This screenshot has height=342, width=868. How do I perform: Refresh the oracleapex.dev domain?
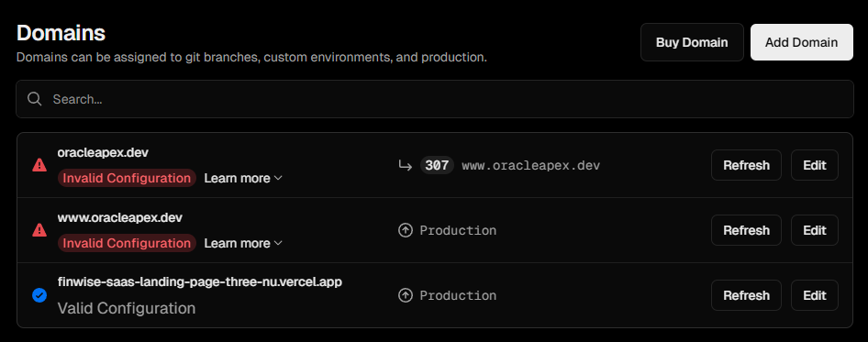746,165
